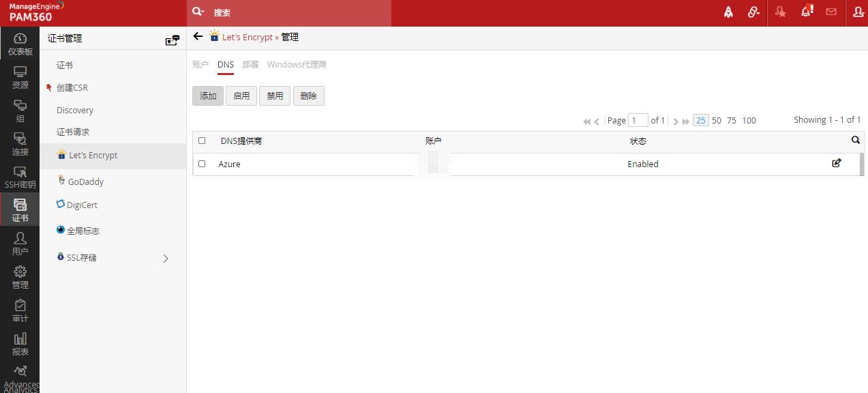This screenshot has width=868, height=393.
Task: Open Advanced Analytics sidebar icon
Action: tap(20, 378)
